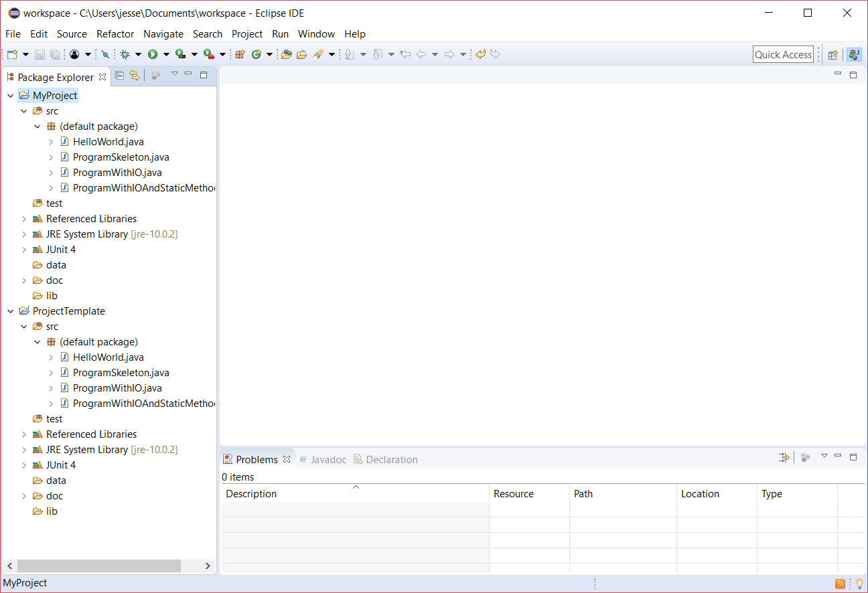Screen dimensions: 868x593
Task: Sort problems by the Resource column header
Action: click(x=514, y=494)
